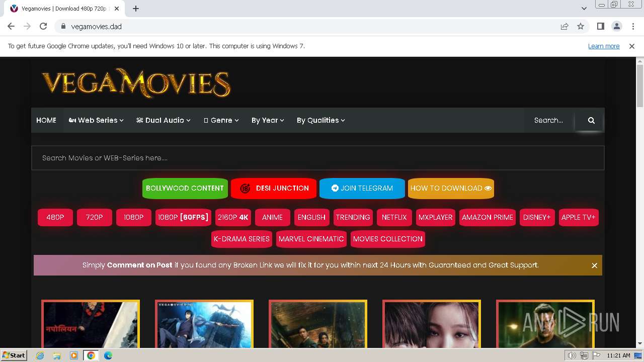
Task: Expand the By Qualities dropdown menu
Action: point(320,120)
